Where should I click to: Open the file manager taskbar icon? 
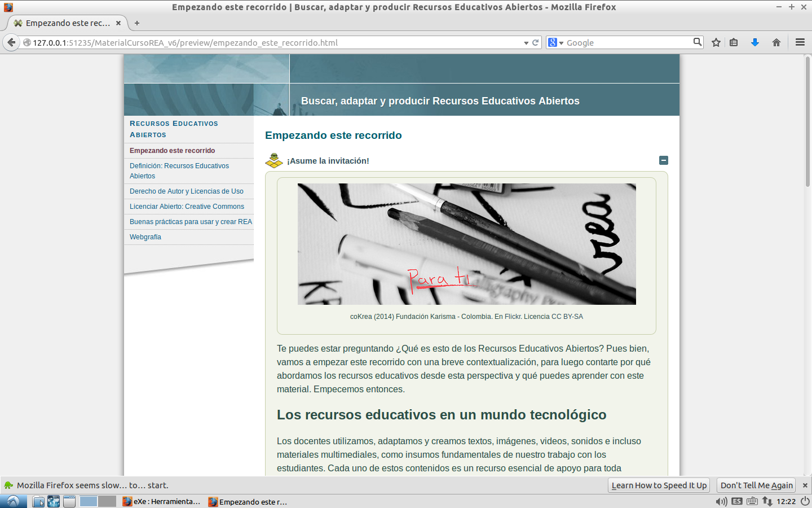[x=38, y=501]
